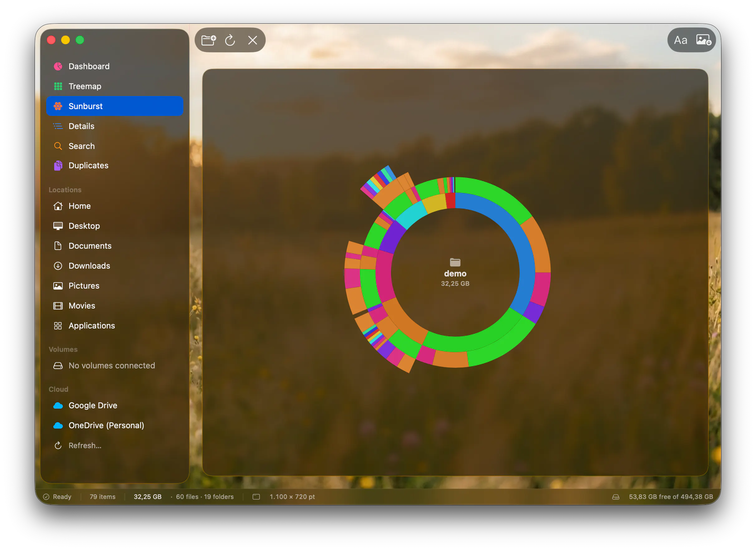Click the disk icon in status bar

coord(616,497)
